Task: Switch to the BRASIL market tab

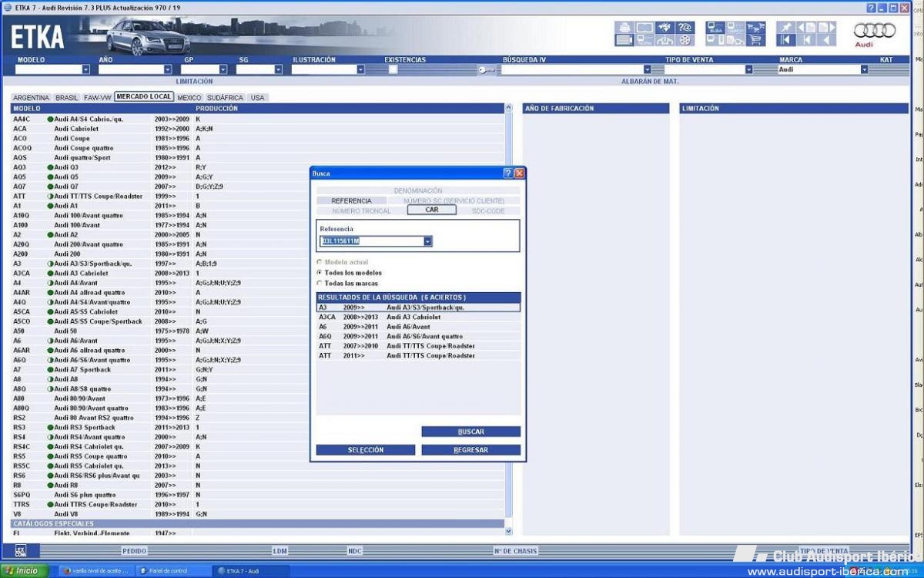Action: [67, 98]
